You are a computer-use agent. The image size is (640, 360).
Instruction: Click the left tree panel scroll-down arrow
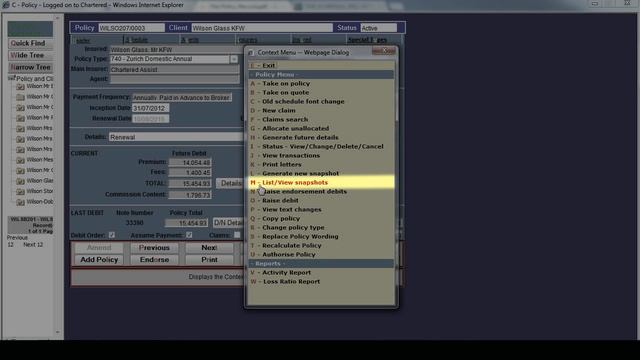pyautogui.click(x=57, y=332)
